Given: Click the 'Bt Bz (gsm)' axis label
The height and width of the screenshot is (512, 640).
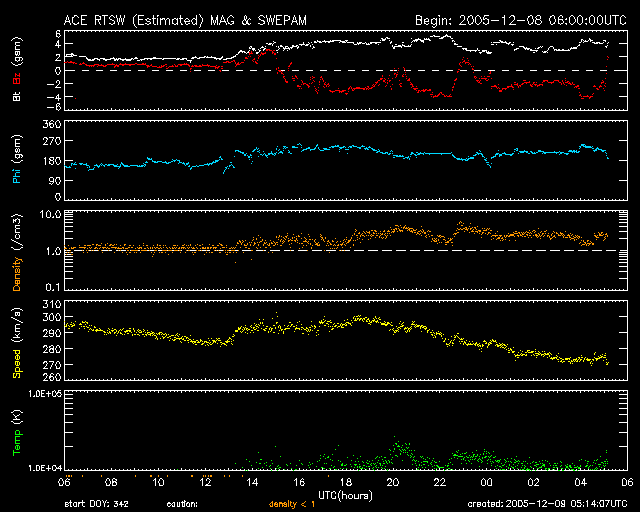Looking at the screenshot, I should coord(17,69).
